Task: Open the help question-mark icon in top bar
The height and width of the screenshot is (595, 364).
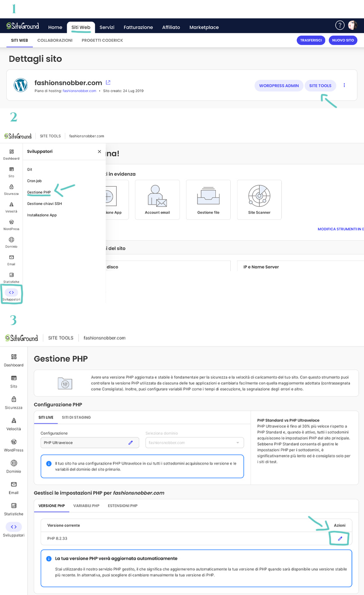Action: coord(340,26)
